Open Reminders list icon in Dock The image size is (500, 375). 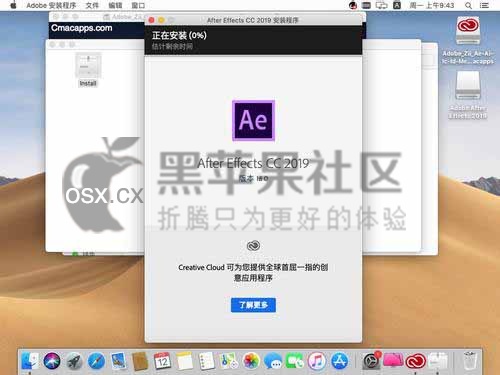206,361
